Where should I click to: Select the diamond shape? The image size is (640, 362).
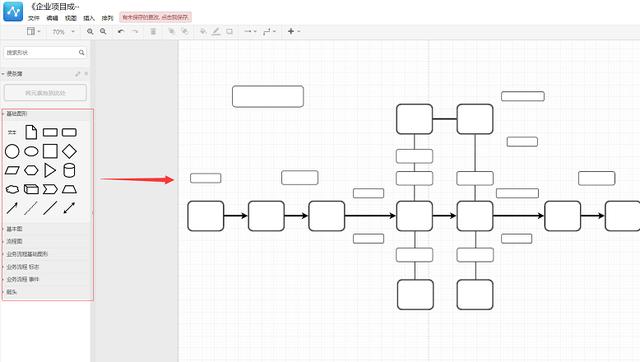[69, 151]
